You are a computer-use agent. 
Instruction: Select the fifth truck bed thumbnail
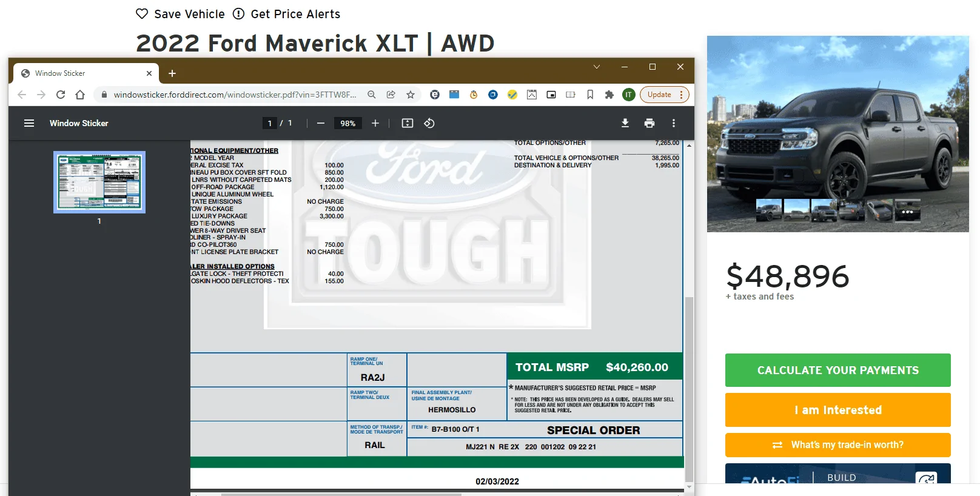[x=880, y=210]
